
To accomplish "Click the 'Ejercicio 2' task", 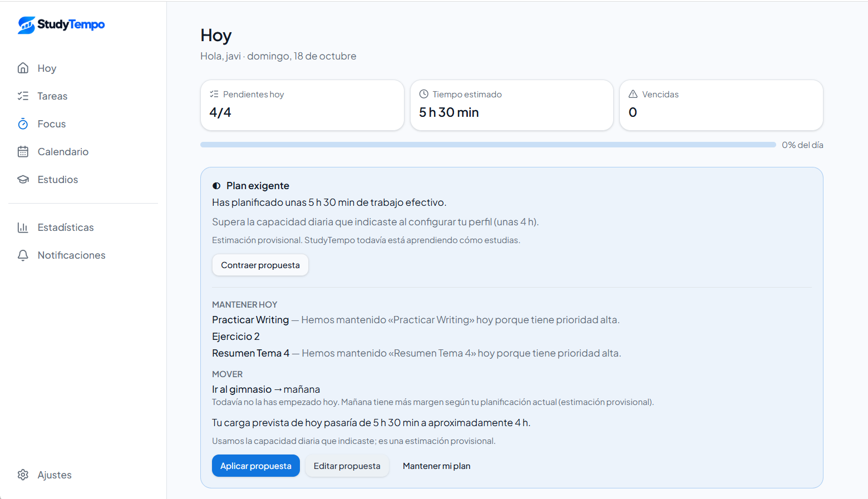I will [236, 337].
